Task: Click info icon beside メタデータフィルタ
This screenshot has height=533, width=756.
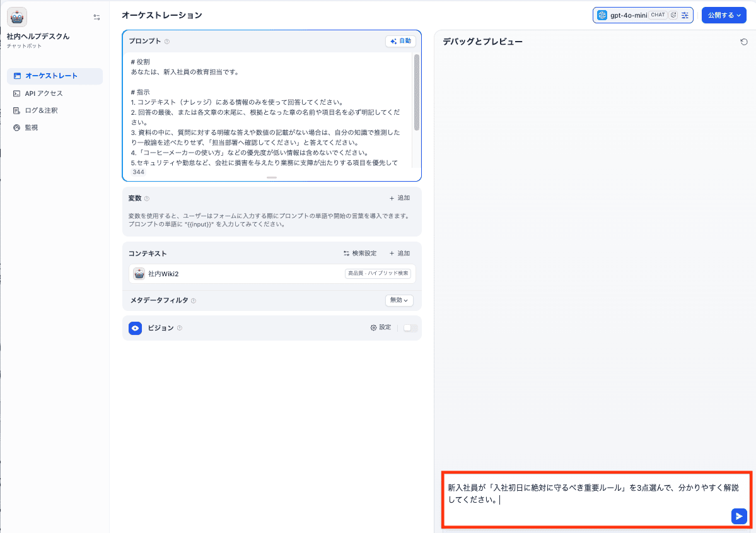Action: 194,300
